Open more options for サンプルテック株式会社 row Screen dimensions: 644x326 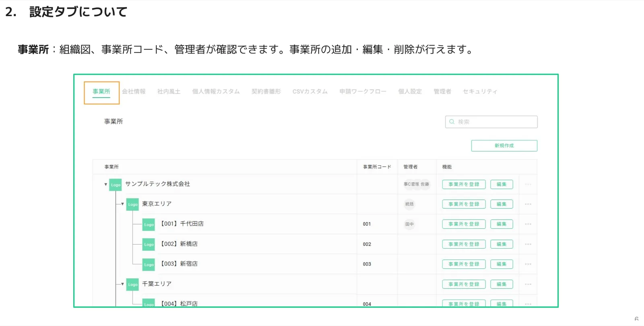(528, 184)
